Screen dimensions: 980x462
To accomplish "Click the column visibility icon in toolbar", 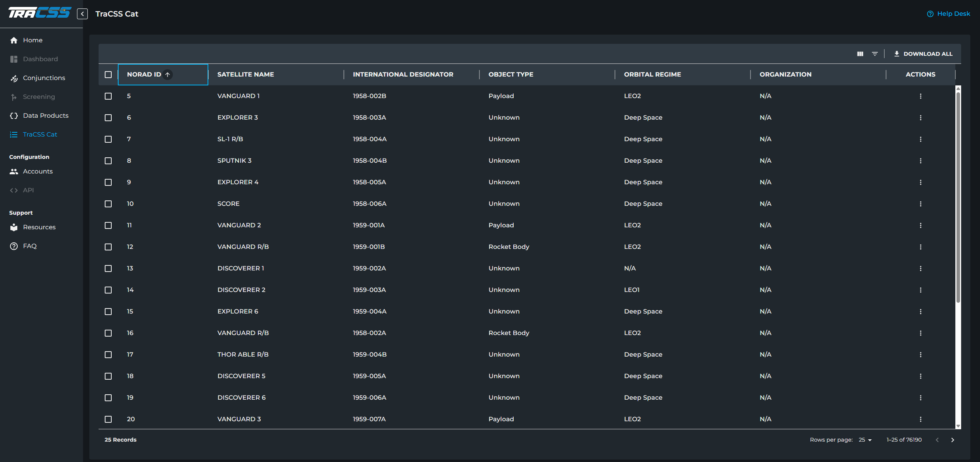I will tap(860, 54).
